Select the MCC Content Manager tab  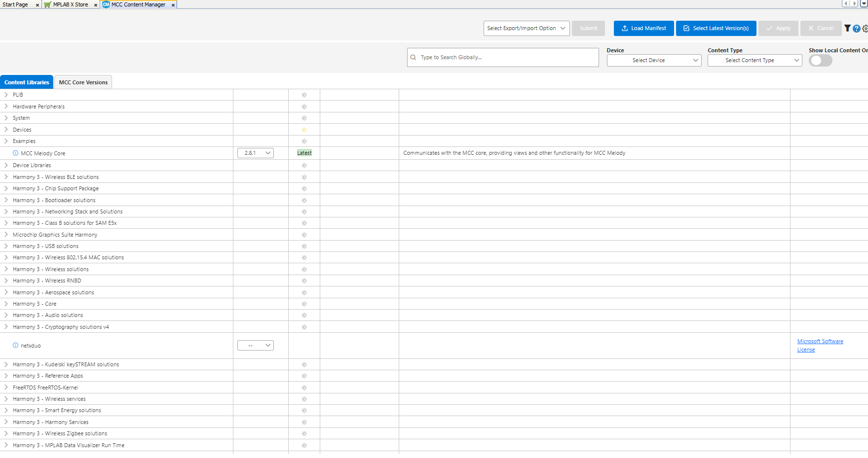pyautogui.click(x=138, y=4)
